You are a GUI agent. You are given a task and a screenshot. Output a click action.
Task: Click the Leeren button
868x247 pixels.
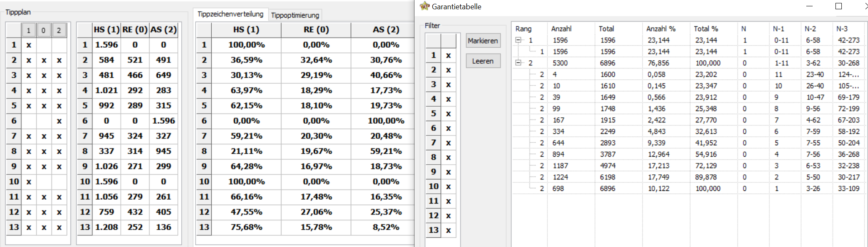tap(483, 61)
